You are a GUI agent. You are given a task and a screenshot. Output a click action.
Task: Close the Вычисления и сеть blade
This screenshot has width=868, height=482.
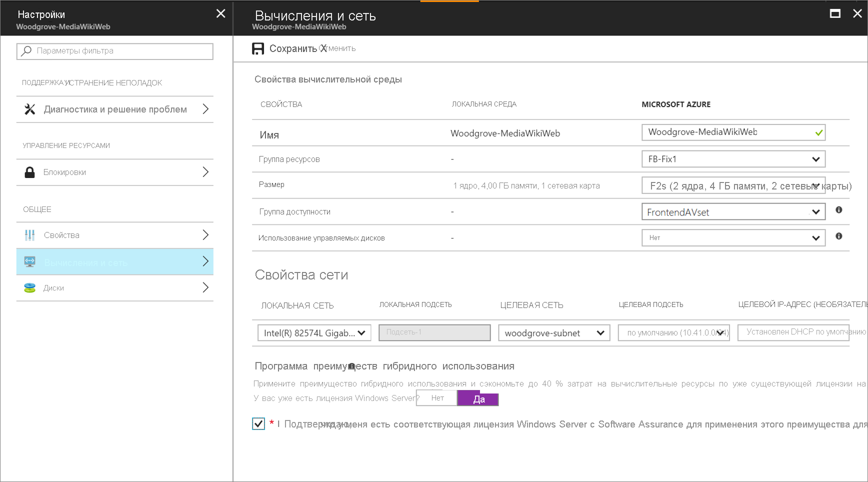point(857,13)
